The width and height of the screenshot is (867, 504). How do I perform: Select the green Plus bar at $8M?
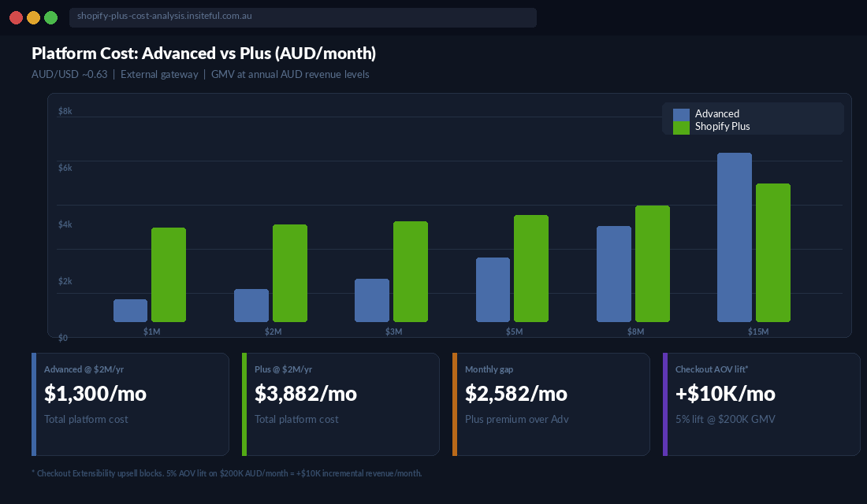point(653,264)
